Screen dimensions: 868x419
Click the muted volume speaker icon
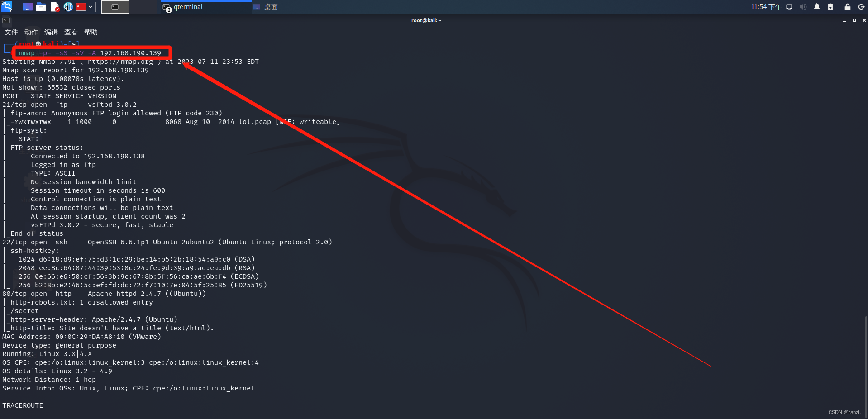[x=803, y=7]
